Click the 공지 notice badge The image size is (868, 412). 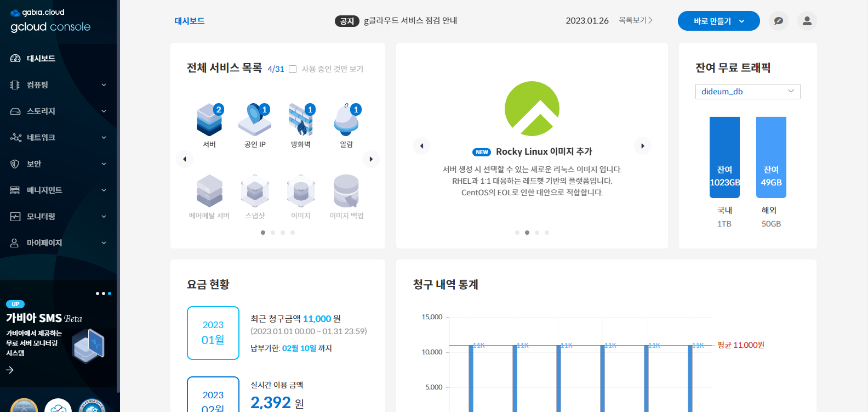[x=347, y=21]
